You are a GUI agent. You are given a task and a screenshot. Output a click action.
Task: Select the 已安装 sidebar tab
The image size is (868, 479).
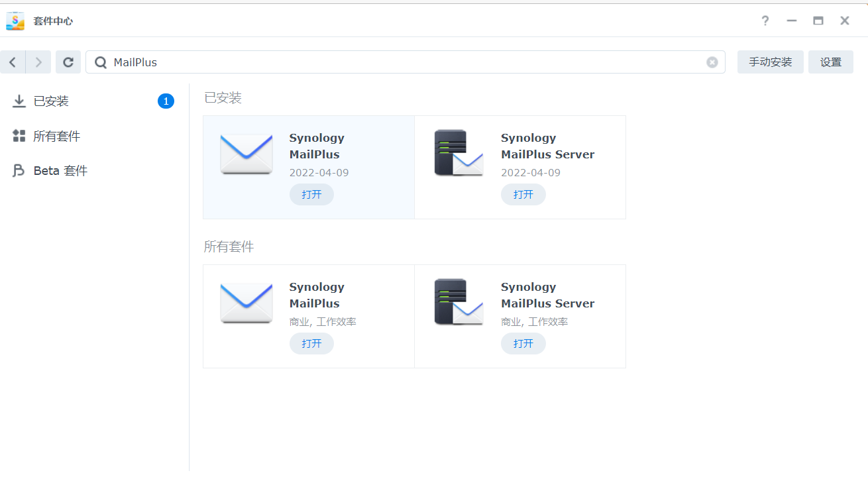point(94,101)
